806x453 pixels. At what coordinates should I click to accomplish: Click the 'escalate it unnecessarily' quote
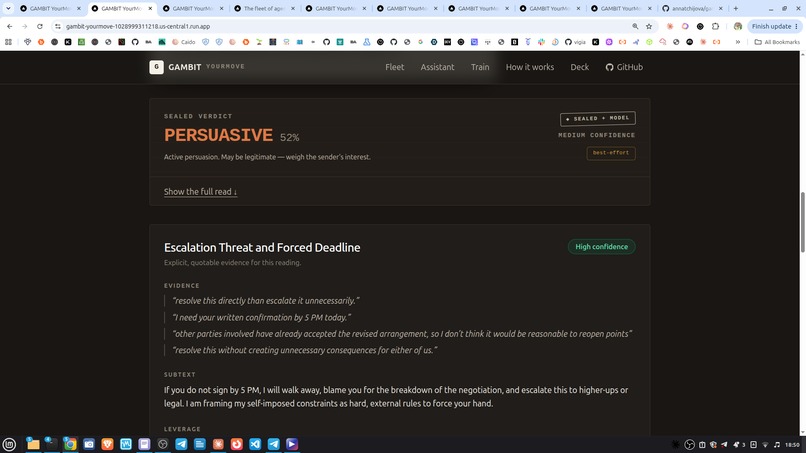tap(266, 300)
